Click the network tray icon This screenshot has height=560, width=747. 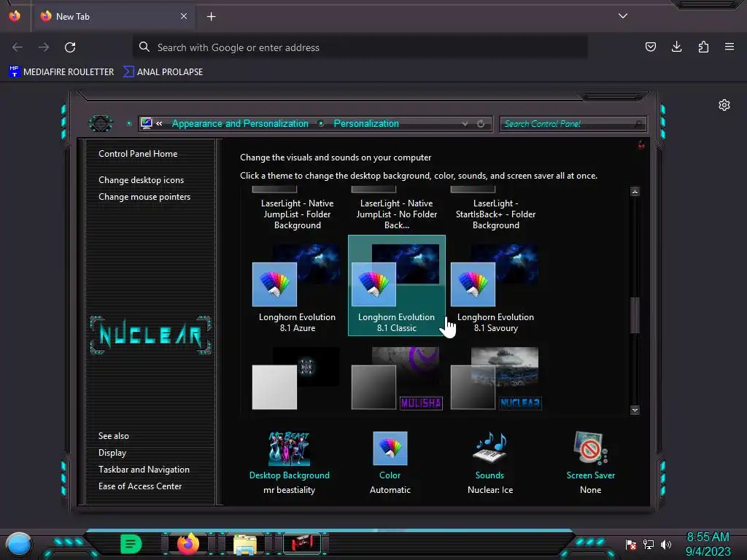tap(649, 544)
